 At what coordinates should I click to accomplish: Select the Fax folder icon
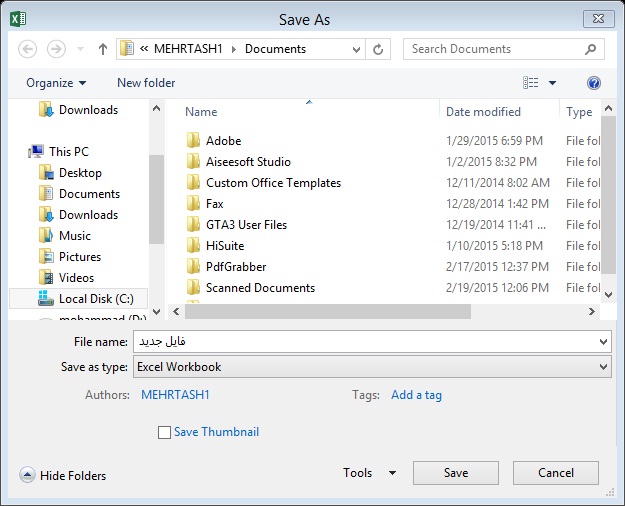pos(193,203)
